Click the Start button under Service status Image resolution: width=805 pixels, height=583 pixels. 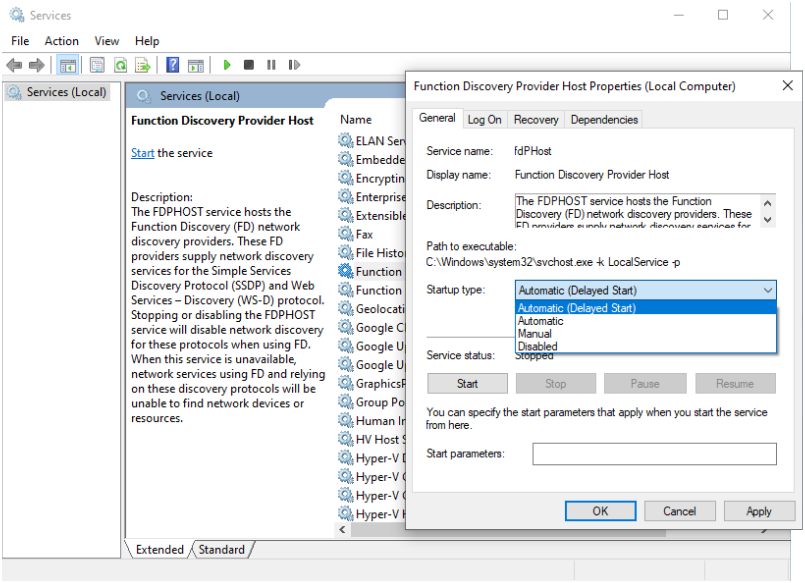pos(467,383)
